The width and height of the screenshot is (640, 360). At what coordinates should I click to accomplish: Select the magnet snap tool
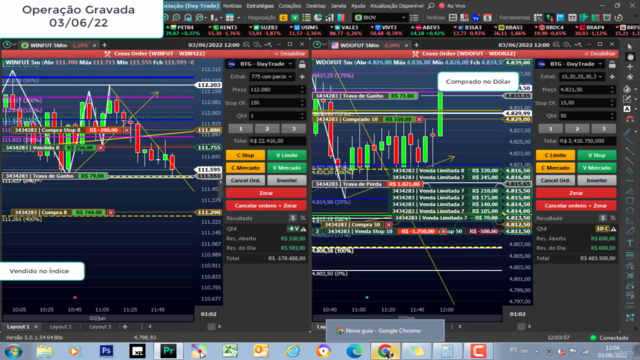pos(630,119)
